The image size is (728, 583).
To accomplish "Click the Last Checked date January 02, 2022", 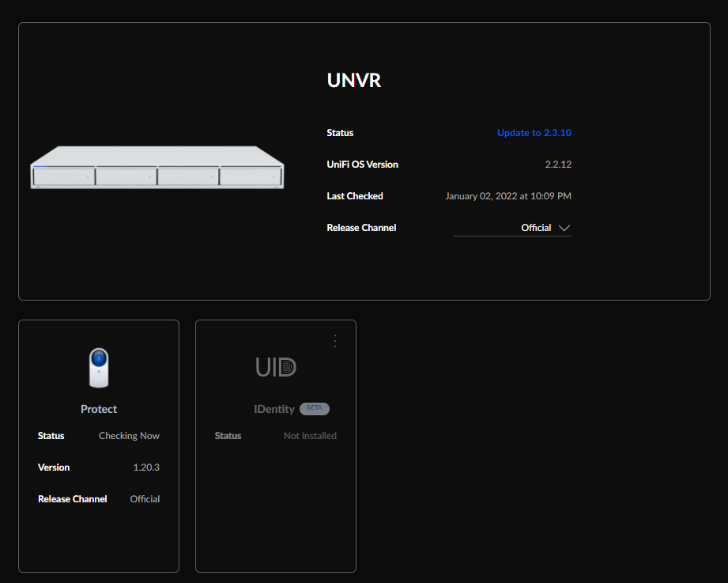I will click(x=508, y=196).
